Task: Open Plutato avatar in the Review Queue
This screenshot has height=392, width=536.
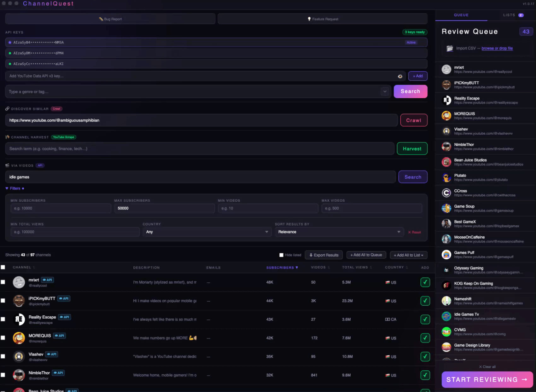Action: [446, 177]
